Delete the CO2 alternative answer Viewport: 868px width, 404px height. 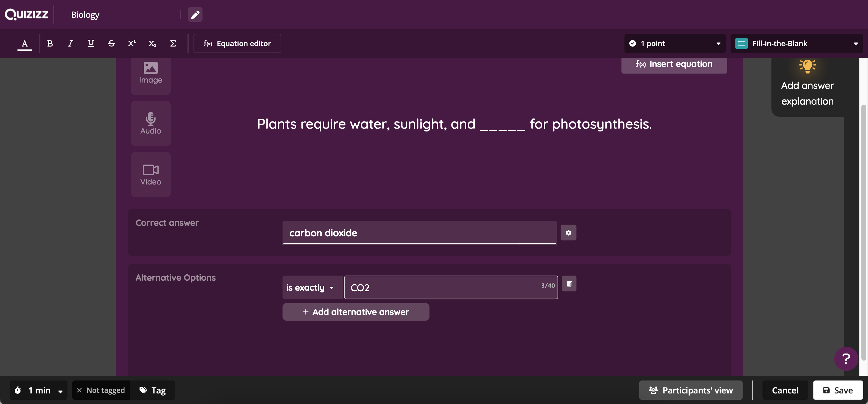pyautogui.click(x=569, y=284)
